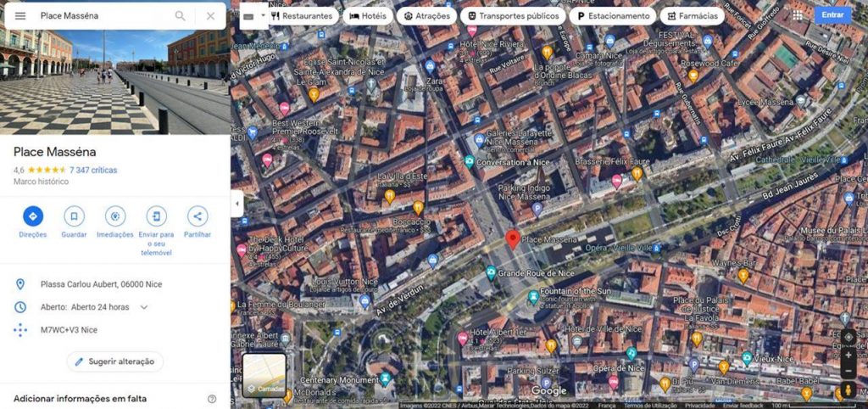Focus the Place Masséna search field
The image size is (868, 409).
[105, 16]
